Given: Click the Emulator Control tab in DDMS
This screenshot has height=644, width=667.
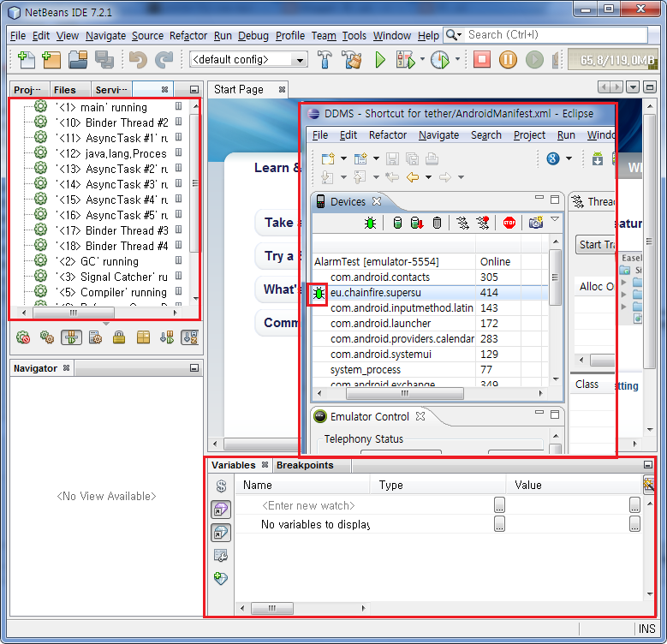Looking at the screenshot, I should [369, 416].
